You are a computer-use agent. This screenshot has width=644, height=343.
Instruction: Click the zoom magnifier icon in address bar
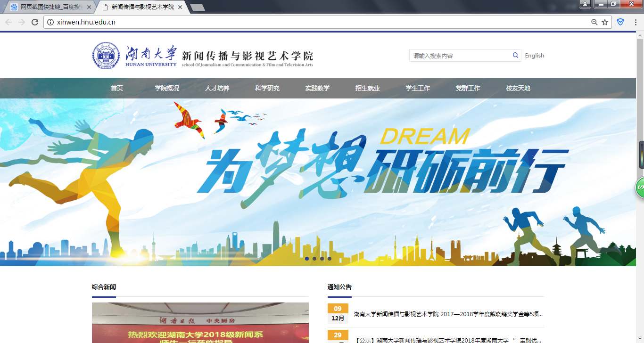pos(594,22)
